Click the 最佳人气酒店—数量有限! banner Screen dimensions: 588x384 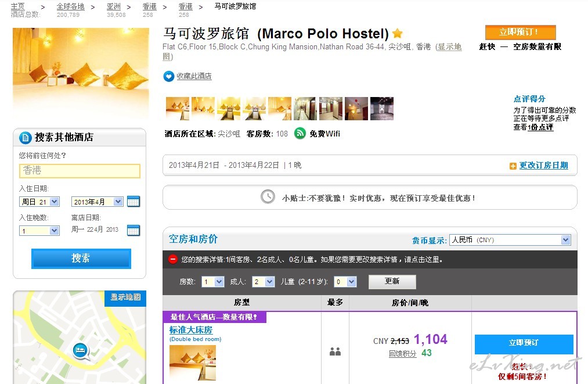tap(215, 317)
